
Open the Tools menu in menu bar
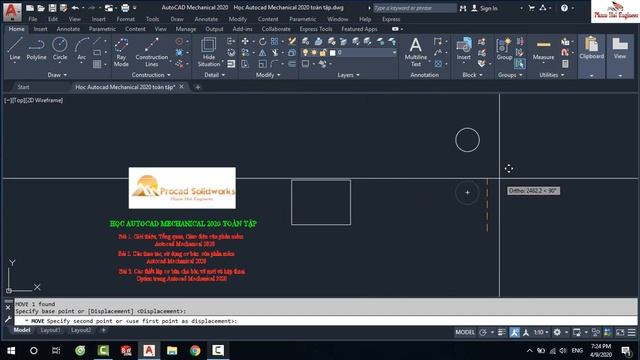coord(152,19)
